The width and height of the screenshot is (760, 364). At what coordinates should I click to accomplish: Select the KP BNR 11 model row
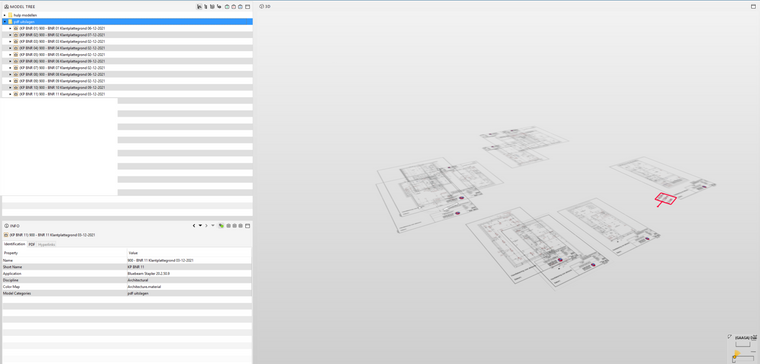127,94
